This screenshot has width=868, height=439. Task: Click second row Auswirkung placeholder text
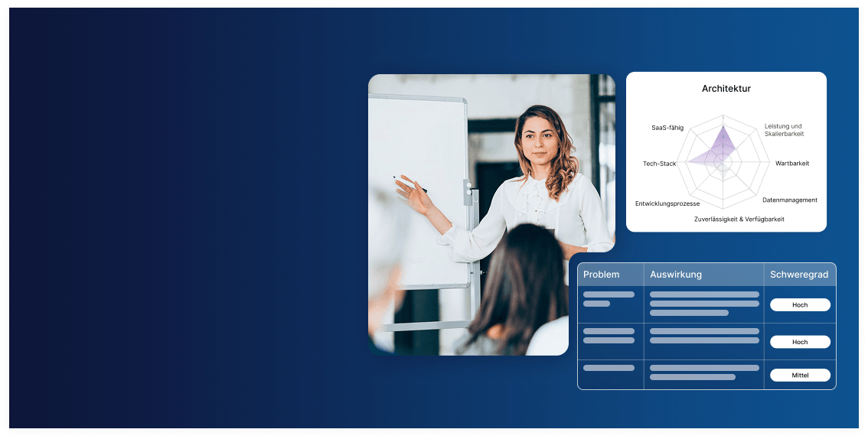[704, 336]
